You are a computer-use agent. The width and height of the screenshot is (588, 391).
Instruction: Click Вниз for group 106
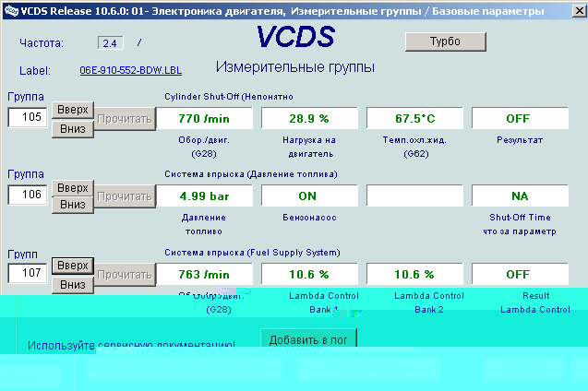pyautogui.click(x=73, y=205)
